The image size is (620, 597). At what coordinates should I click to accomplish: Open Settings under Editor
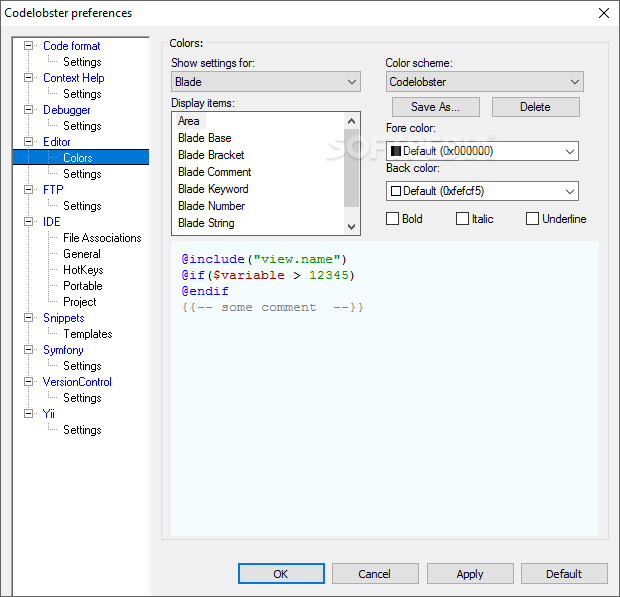click(x=82, y=174)
